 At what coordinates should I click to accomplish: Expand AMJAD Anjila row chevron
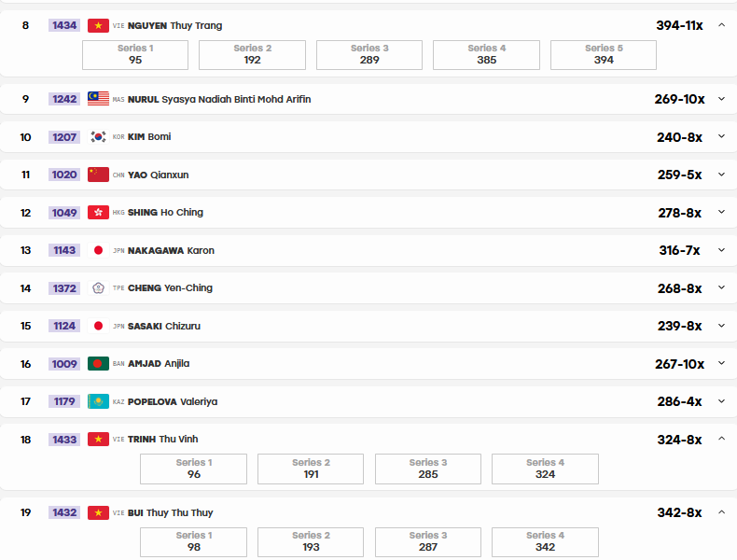point(721,363)
